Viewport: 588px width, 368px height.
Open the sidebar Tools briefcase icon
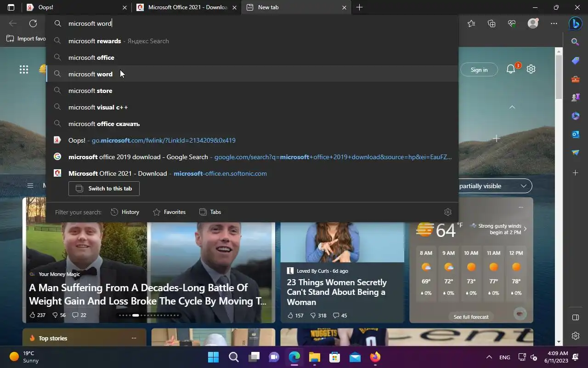575,79
